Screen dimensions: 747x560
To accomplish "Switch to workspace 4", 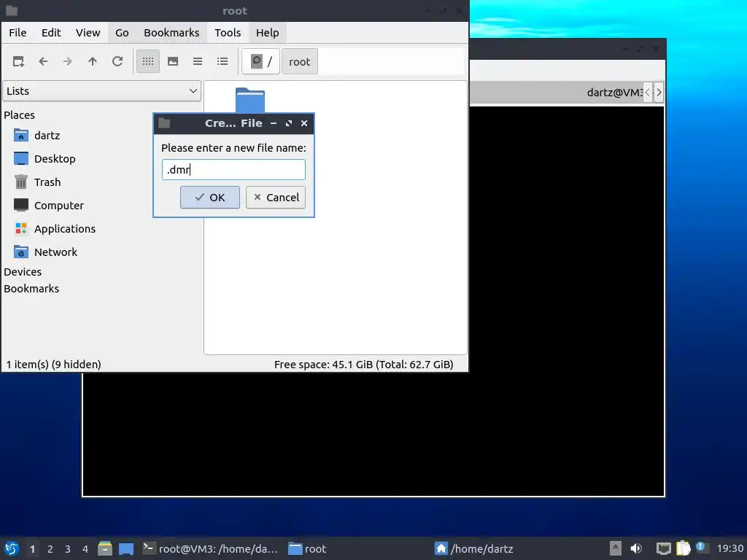I will (85, 549).
